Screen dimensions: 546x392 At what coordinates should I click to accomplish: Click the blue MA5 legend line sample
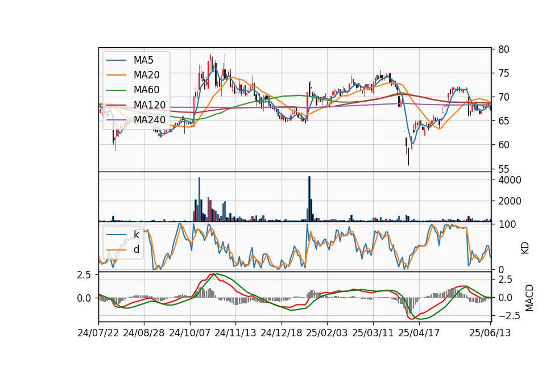pyautogui.click(x=116, y=60)
